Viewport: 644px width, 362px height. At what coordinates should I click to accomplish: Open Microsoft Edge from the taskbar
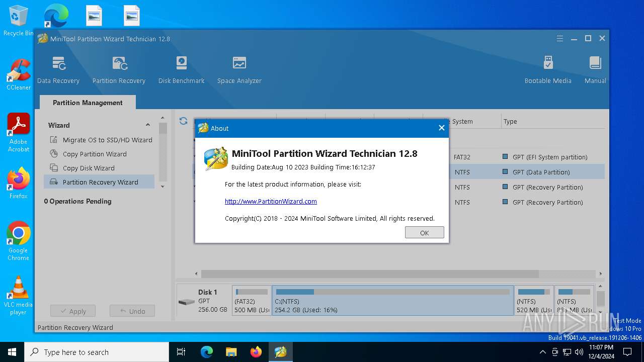tap(207, 352)
